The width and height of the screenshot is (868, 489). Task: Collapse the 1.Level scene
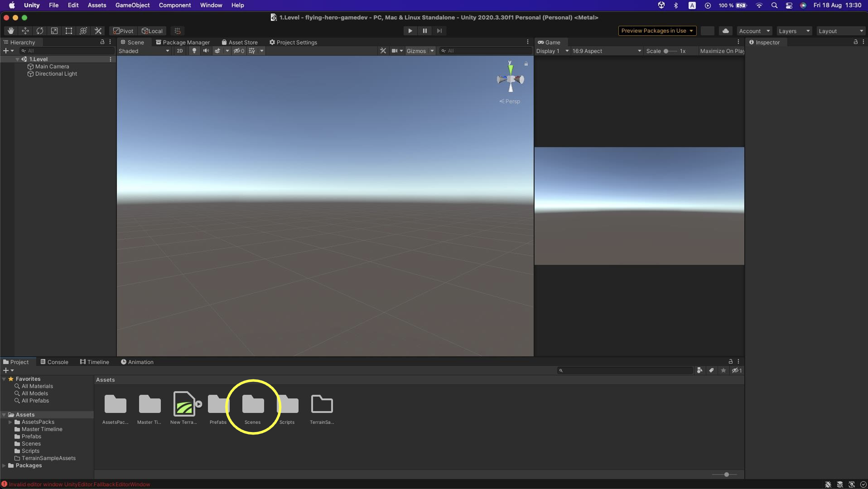coord(17,59)
